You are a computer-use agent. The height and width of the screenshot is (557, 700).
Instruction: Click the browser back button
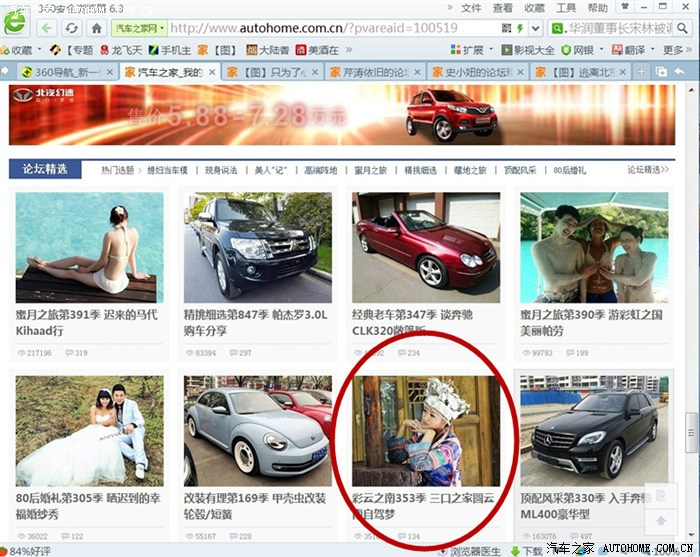pyautogui.click(x=47, y=28)
